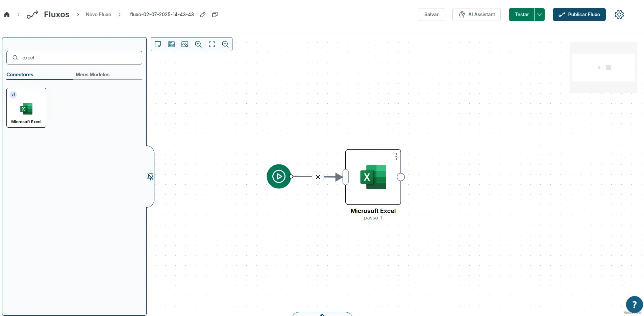This screenshot has width=644, height=316.
Task: Click the Excel node input handle
Action: 345,177
